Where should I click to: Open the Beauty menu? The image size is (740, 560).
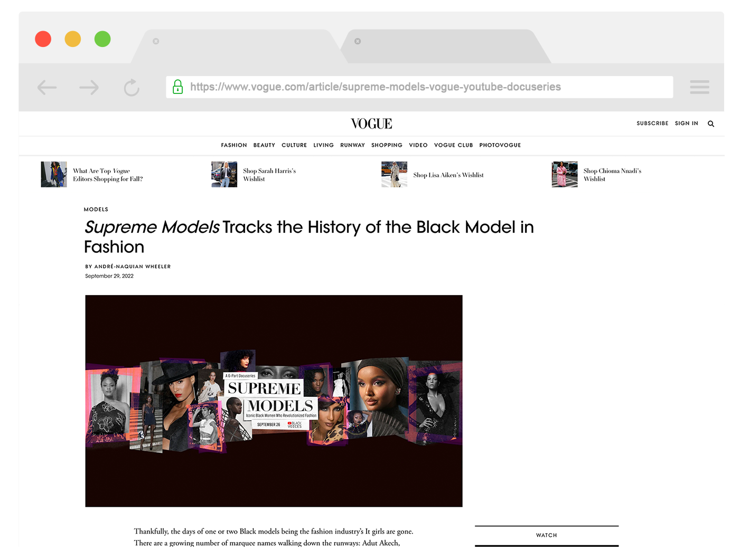264,145
